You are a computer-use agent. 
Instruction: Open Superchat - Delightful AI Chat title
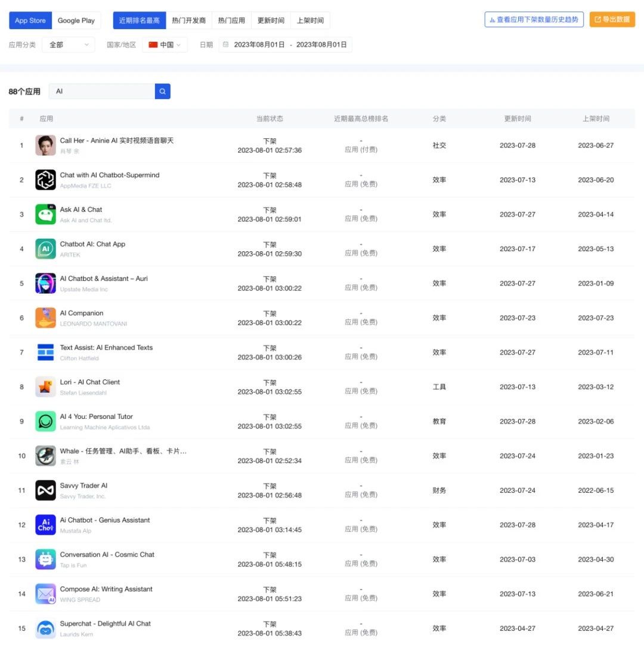point(105,624)
